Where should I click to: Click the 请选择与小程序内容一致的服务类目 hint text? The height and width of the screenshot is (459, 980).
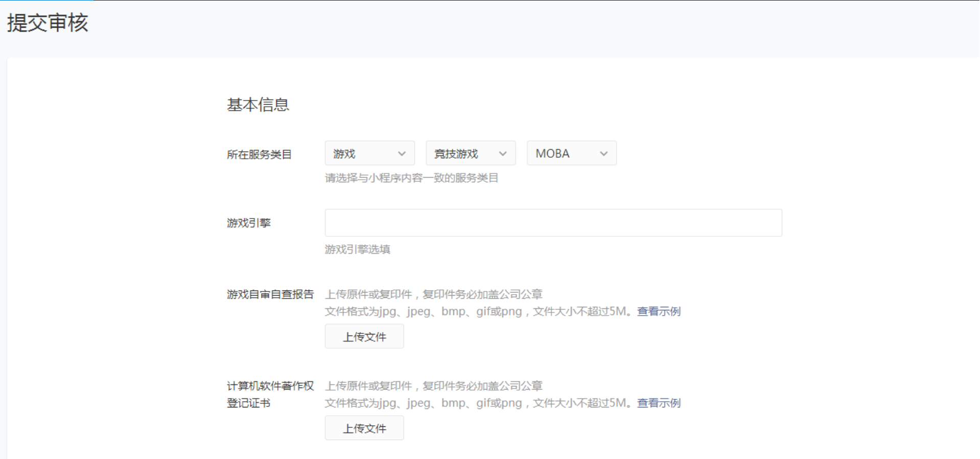[411, 178]
